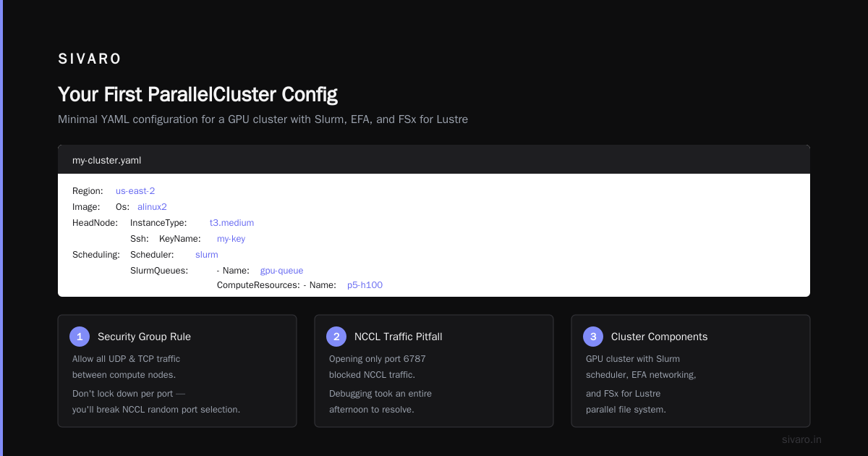Click the Cluster Components card title
This screenshot has width=868, height=456.
(x=659, y=337)
